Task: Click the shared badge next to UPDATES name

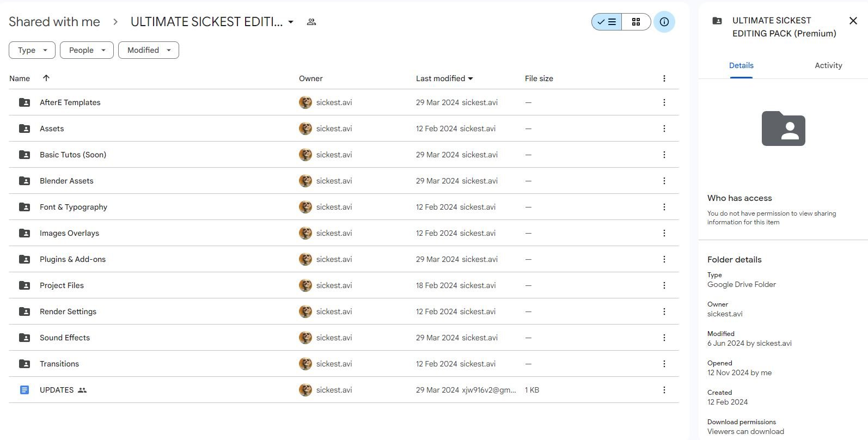Action: (82, 390)
